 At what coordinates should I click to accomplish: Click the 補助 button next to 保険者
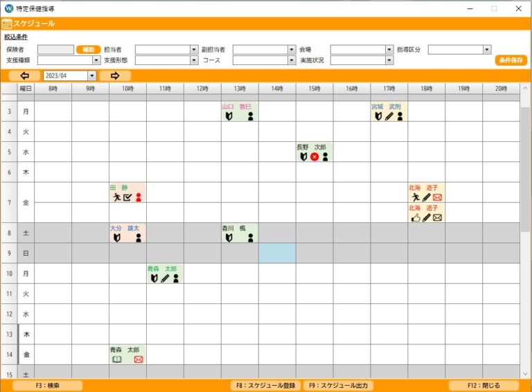point(89,50)
